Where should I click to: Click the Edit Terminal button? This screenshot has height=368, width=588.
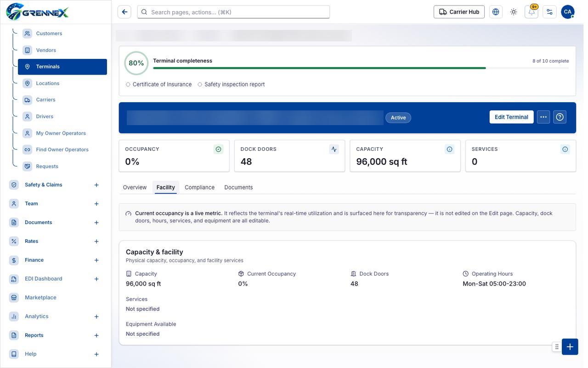(x=512, y=117)
